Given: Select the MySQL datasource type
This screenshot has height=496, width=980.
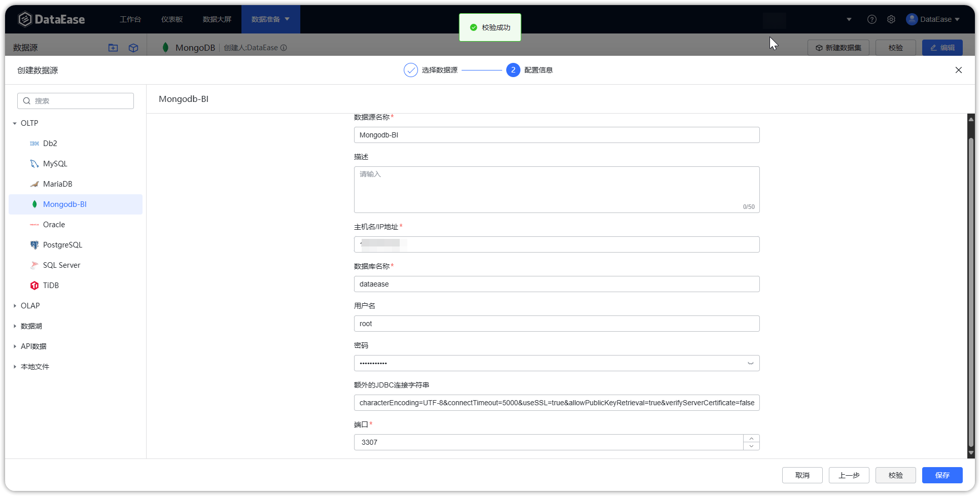Looking at the screenshot, I should pos(55,163).
